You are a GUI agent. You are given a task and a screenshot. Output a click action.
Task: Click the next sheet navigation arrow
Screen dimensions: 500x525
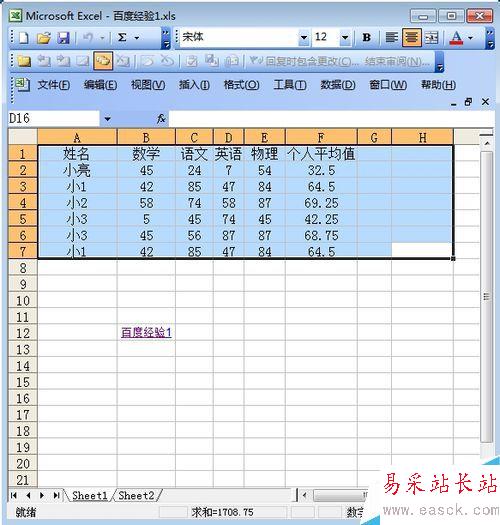pyautogui.click(x=42, y=495)
